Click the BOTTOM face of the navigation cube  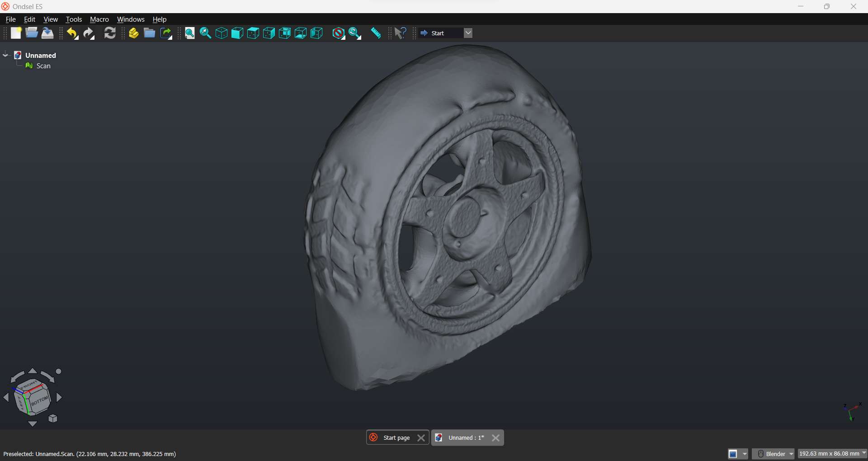[40, 400]
